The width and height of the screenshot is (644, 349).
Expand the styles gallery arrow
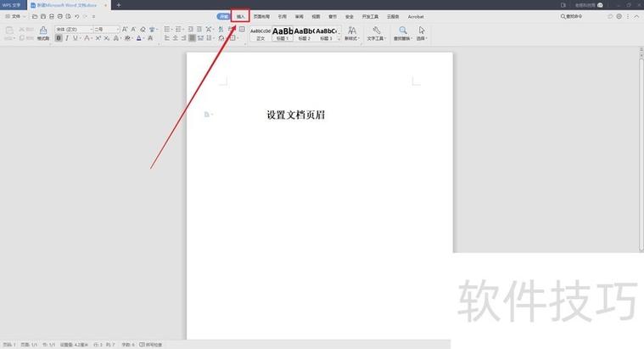(339, 39)
